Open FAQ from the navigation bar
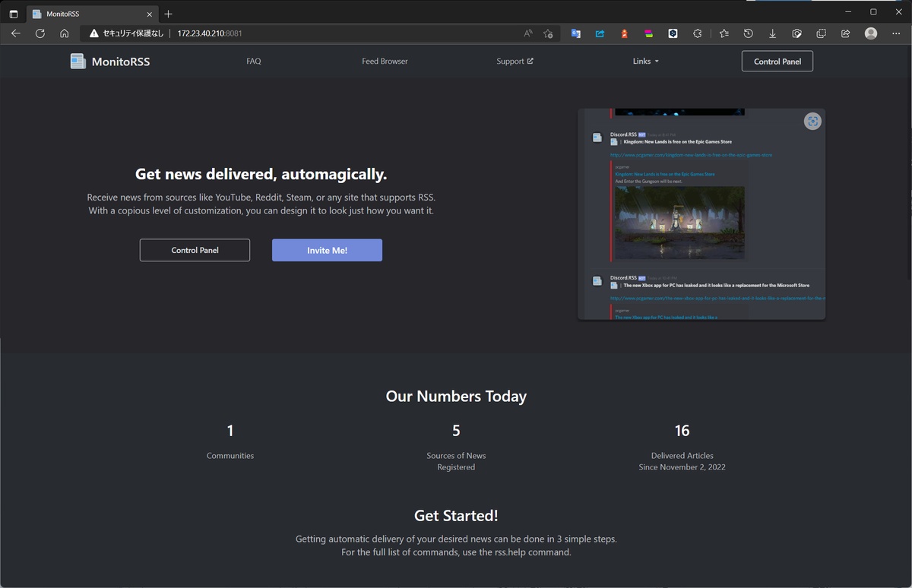The width and height of the screenshot is (912, 588). (254, 62)
